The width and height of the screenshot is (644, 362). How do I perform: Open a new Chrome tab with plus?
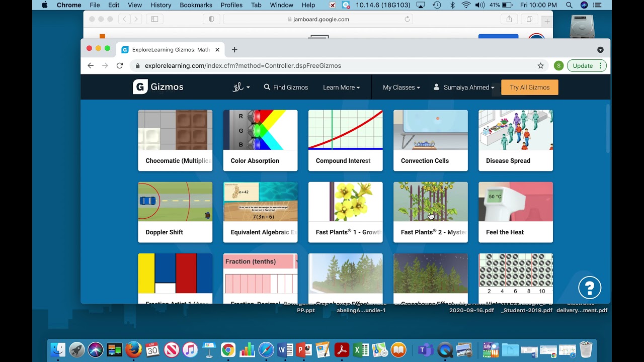(234, 50)
